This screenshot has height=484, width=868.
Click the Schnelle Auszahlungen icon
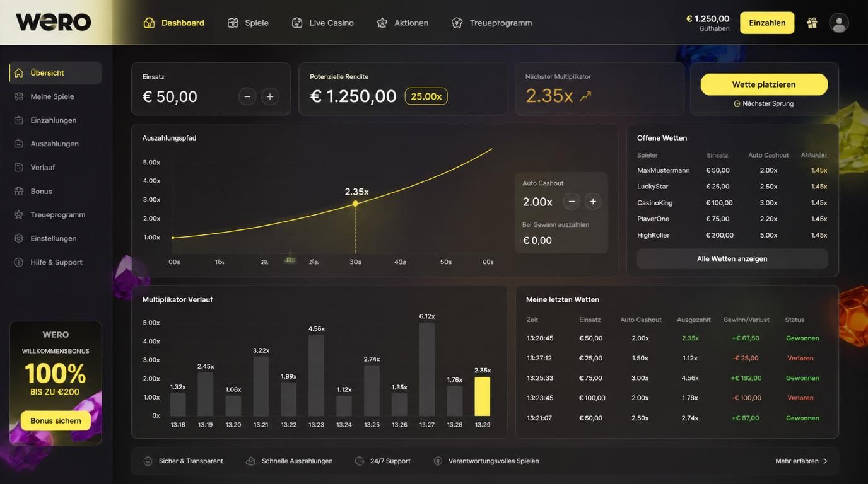tap(250, 461)
